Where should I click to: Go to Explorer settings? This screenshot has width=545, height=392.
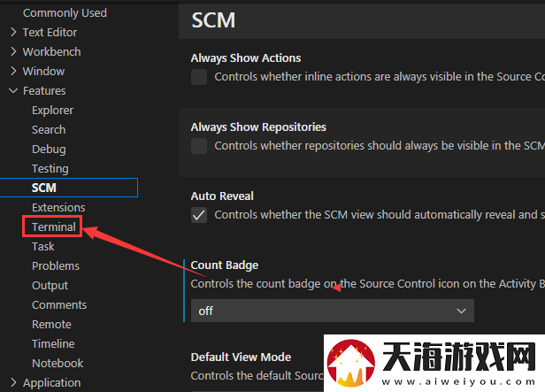[x=52, y=110]
